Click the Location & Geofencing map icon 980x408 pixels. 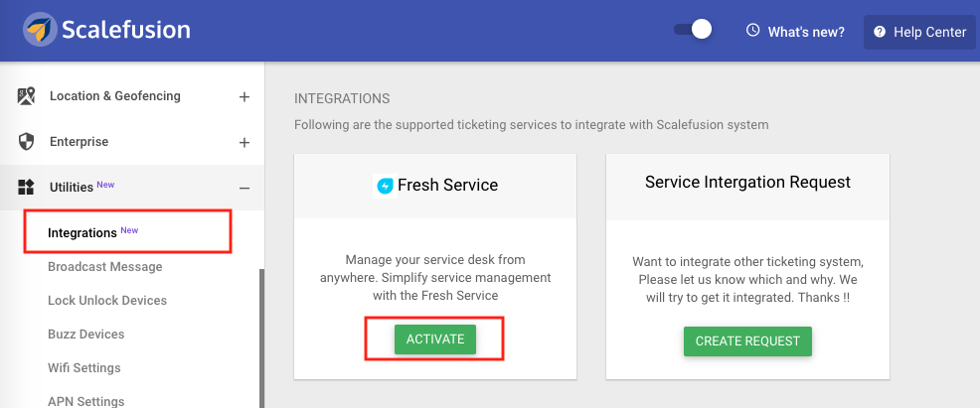point(26,96)
